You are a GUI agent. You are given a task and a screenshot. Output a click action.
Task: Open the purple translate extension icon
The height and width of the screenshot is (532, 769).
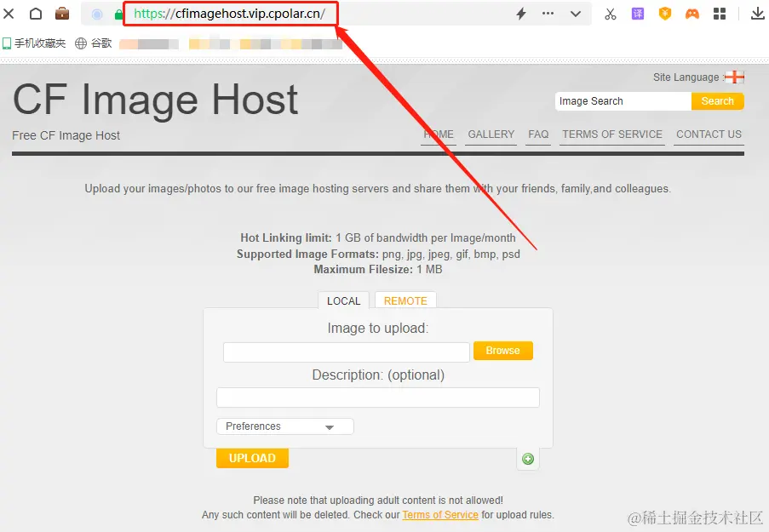(638, 14)
